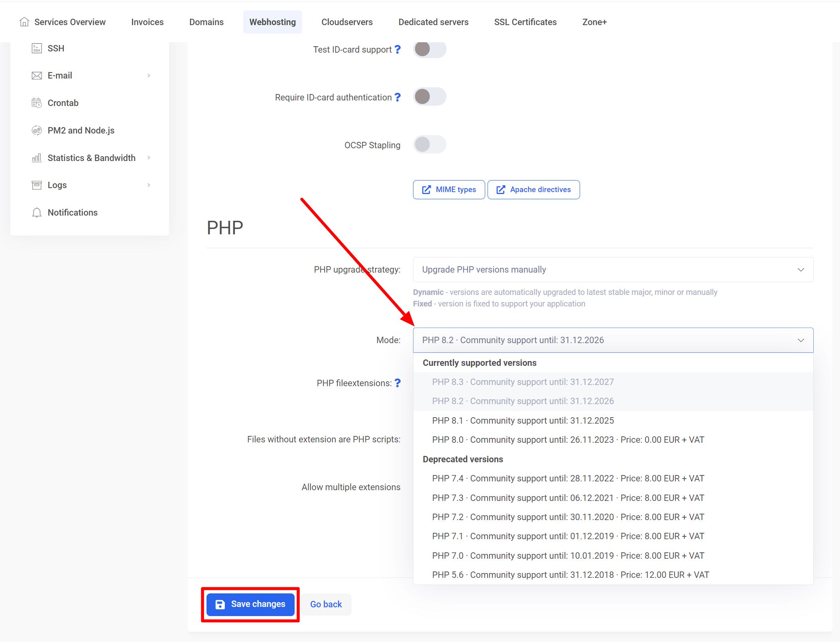
Task: Enable Test ID-card support
Action: coord(429,49)
